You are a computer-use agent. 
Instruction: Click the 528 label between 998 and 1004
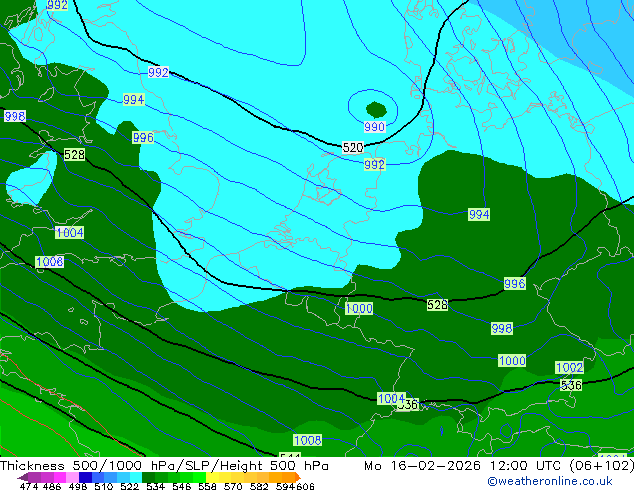click(x=74, y=154)
